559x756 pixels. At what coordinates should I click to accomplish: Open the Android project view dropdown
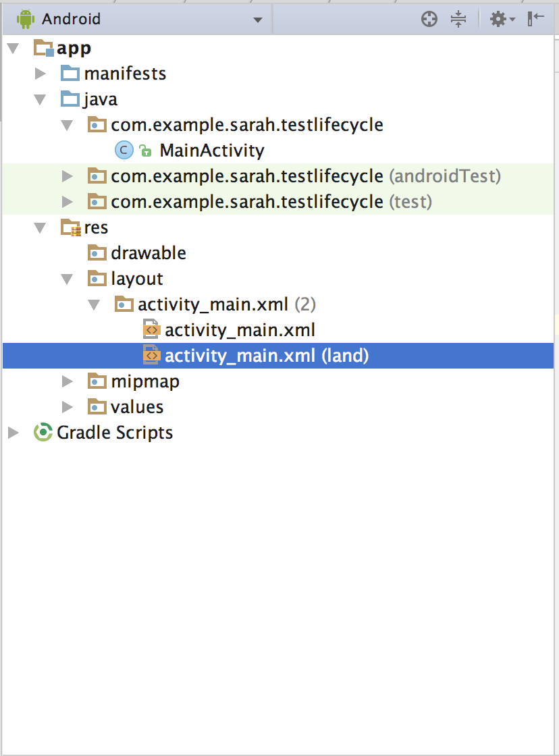click(138, 20)
